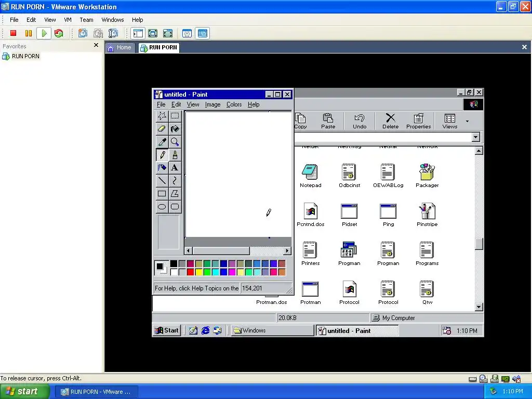Select the Rounded Rectangle tool in Paint
Screen dimensions: 532x399
[175, 207]
